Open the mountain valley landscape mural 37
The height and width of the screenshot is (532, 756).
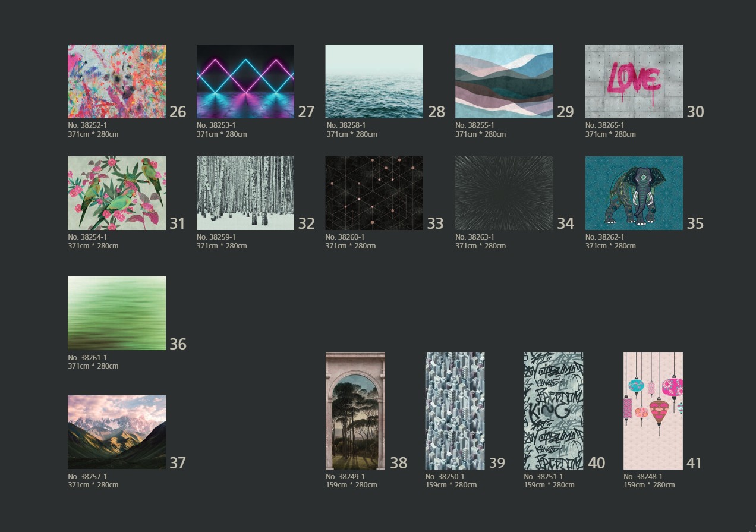tap(116, 432)
